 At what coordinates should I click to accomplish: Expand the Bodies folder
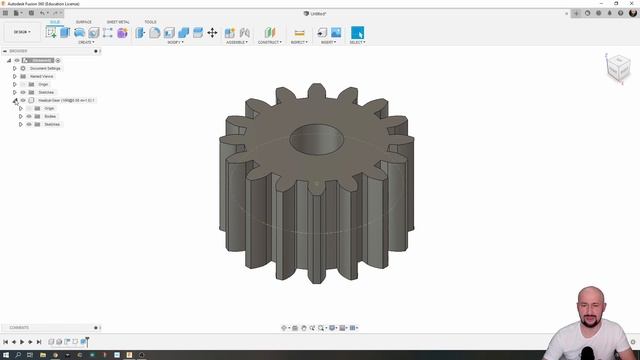click(x=21, y=116)
